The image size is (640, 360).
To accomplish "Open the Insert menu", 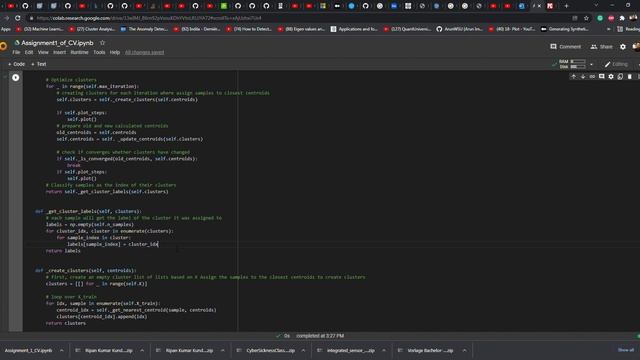I will (x=60, y=52).
